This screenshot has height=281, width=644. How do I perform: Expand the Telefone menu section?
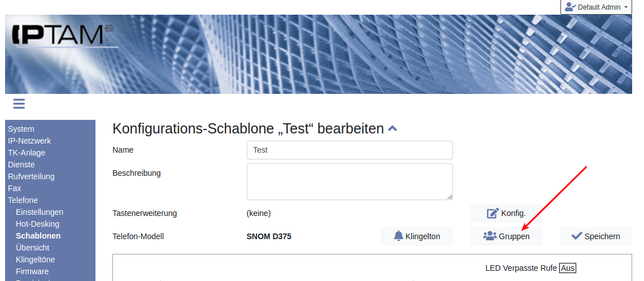pos(23,200)
